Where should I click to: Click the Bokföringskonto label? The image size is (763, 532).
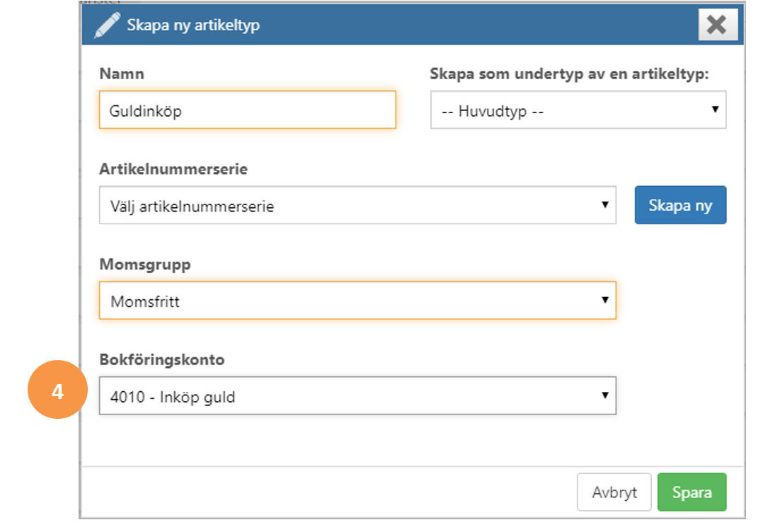coord(162,360)
